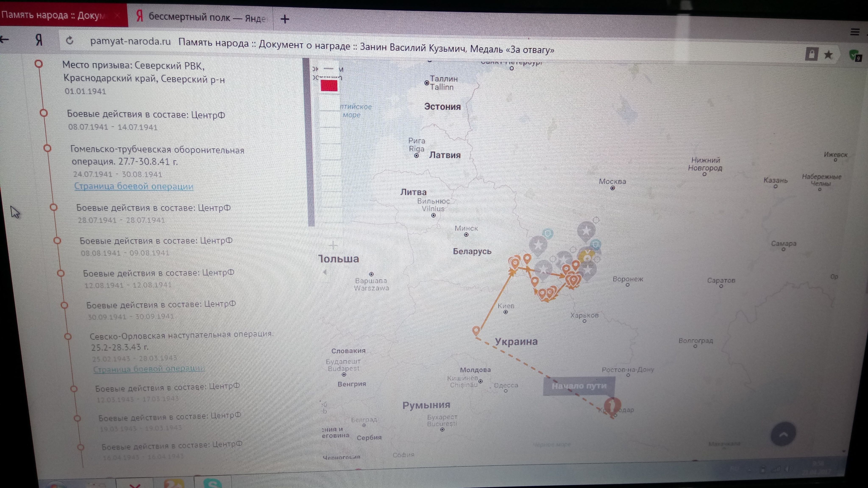Zoom the map with the plus control
This screenshot has height=488, width=868.
[x=333, y=245]
